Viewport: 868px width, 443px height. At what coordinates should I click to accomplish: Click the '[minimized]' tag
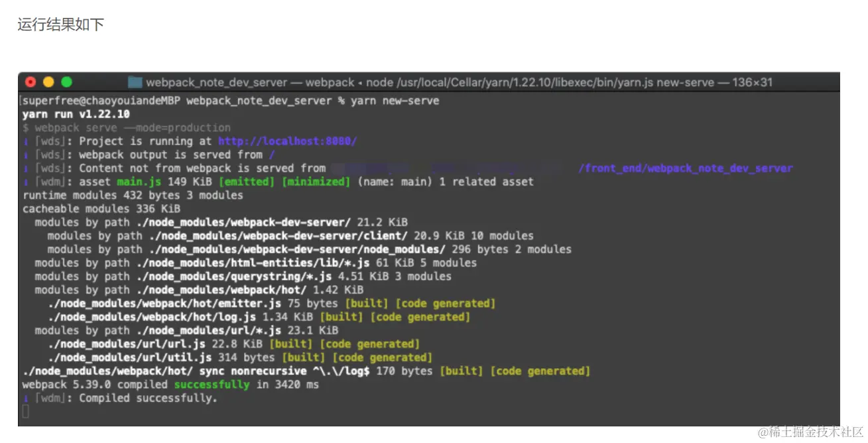click(316, 182)
